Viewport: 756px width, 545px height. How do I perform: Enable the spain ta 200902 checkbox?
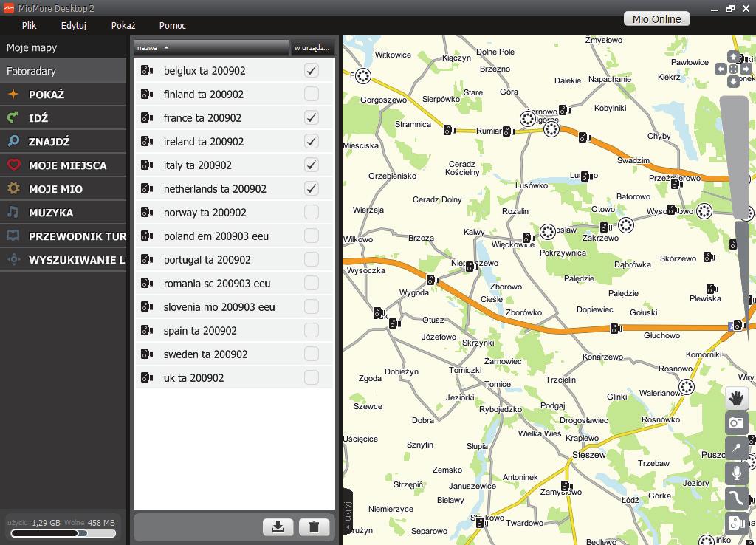[312, 330]
